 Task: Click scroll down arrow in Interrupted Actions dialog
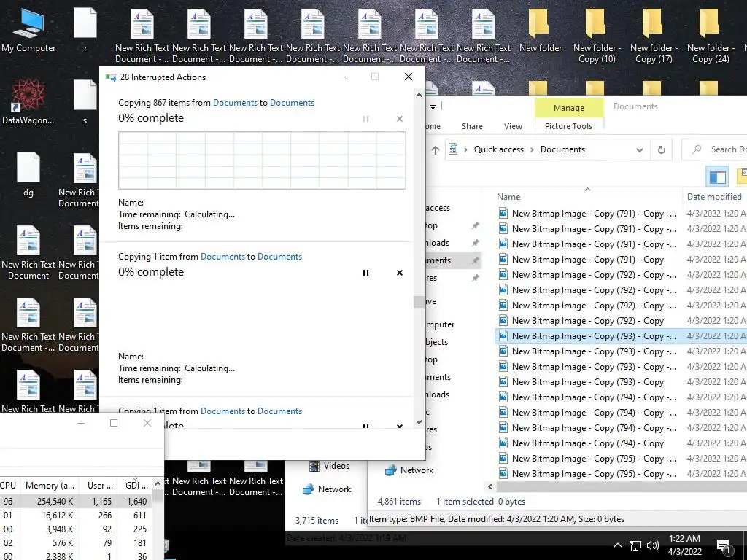[x=419, y=422]
